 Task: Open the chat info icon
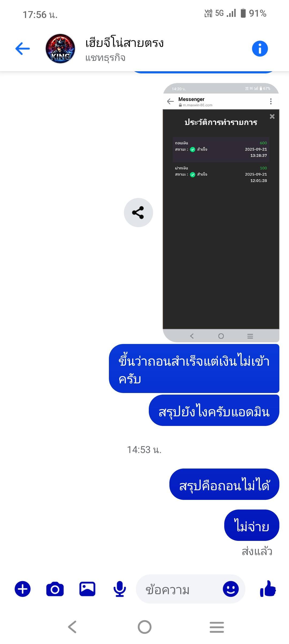260,49
